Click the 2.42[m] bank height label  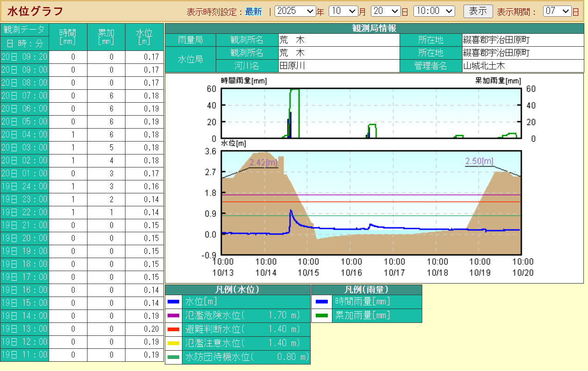263,162
